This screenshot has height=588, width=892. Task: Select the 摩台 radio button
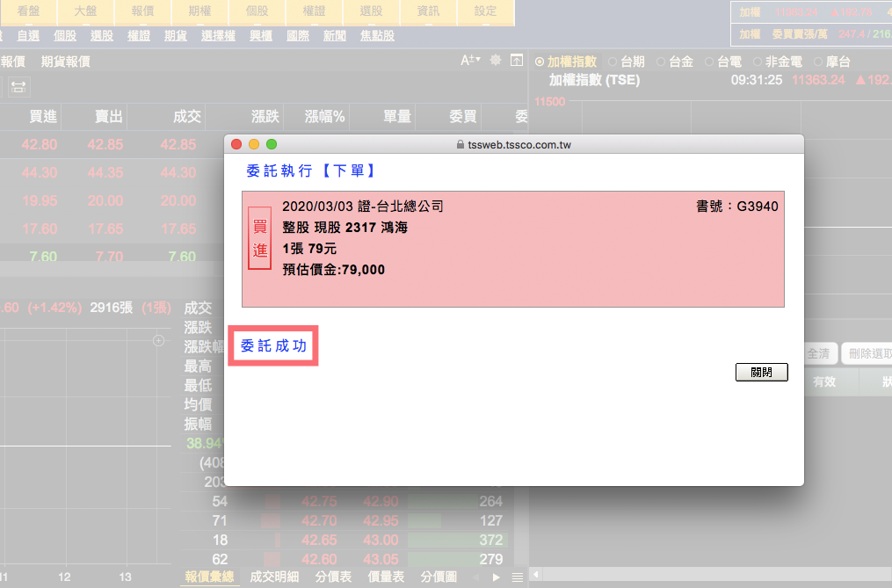[x=818, y=62]
